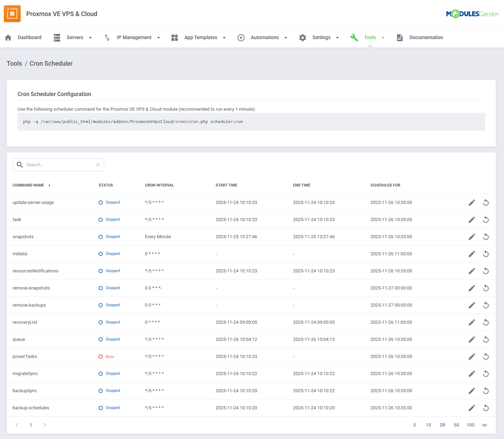The height and width of the screenshot is (439, 504).
Task: Click the Automations play-circle icon
Action: (241, 37)
